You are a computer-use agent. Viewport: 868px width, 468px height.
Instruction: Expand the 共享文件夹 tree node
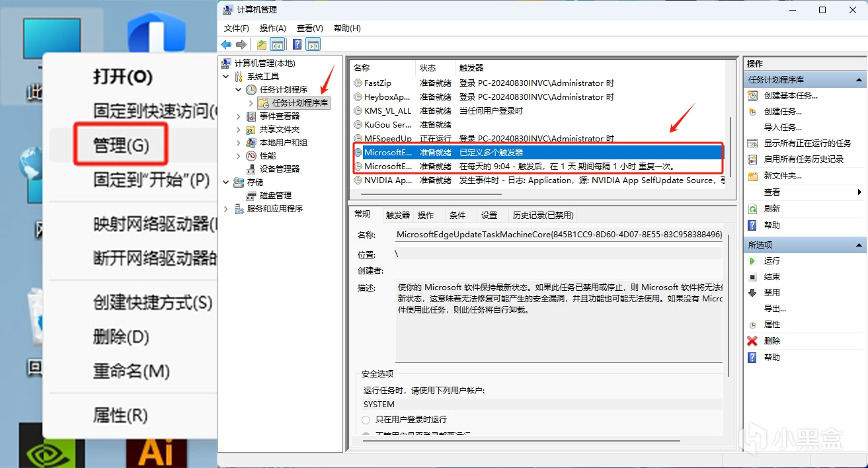[x=239, y=129]
